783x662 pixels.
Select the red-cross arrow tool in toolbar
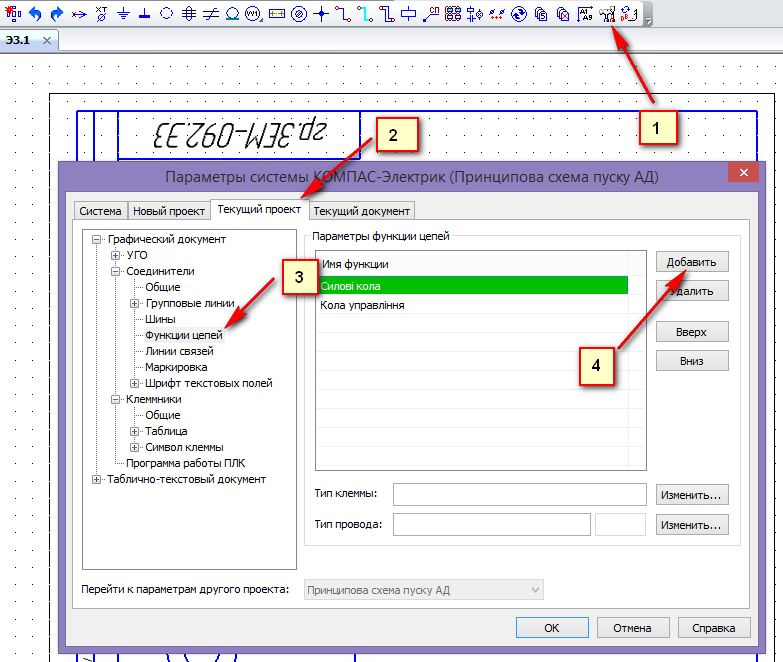coord(79,14)
